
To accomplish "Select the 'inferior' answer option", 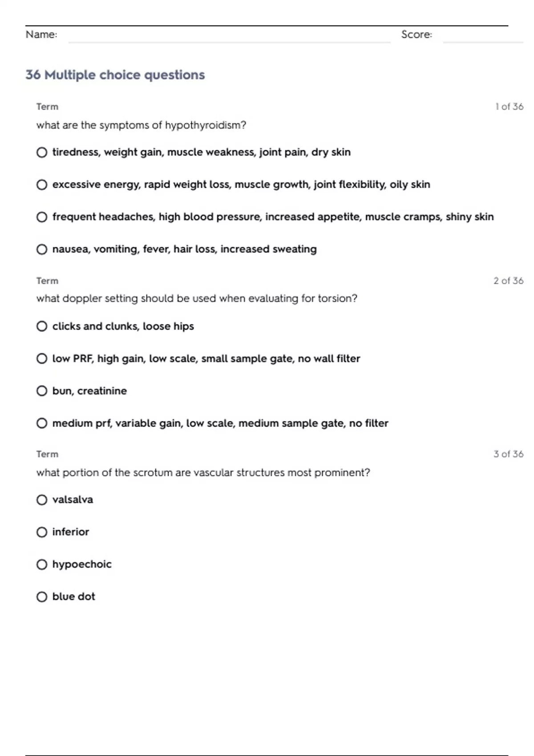I will coord(42,532).
